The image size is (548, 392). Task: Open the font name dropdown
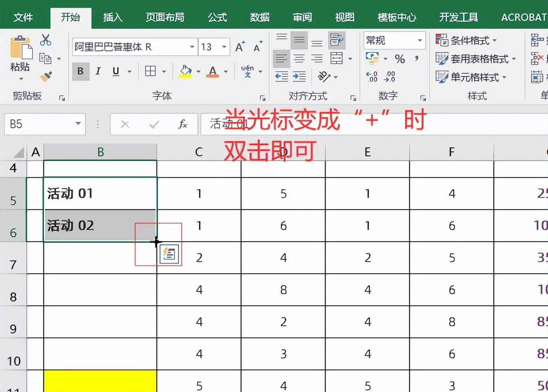click(192, 47)
